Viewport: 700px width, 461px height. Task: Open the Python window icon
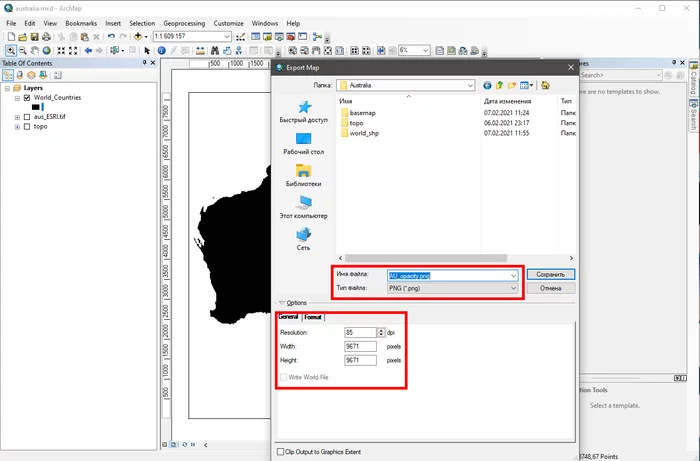[303, 37]
